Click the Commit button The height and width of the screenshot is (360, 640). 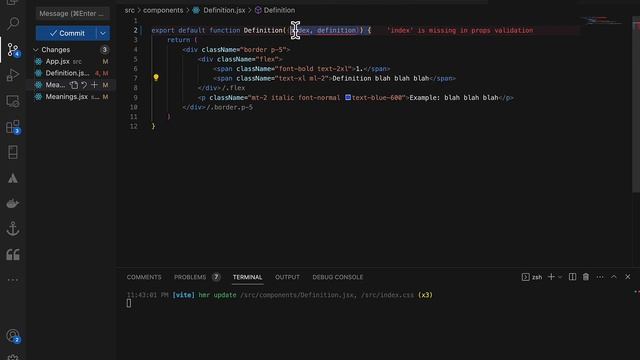click(x=66, y=33)
